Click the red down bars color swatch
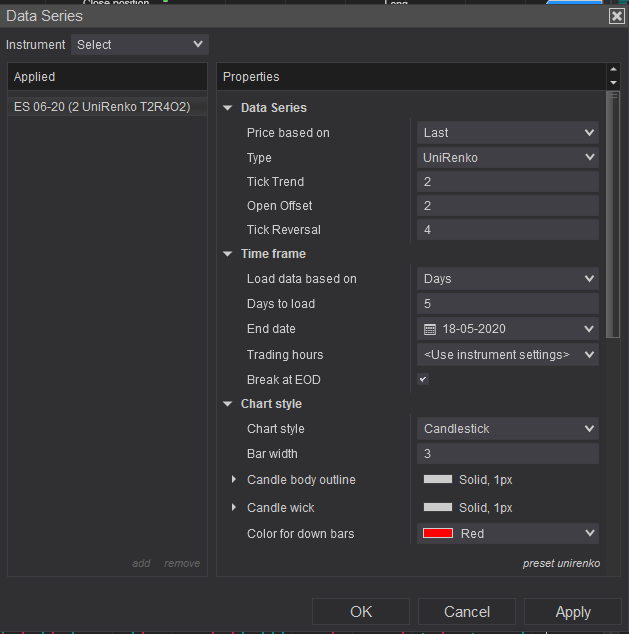The width and height of the screenshot is (629, 634). 438,534
